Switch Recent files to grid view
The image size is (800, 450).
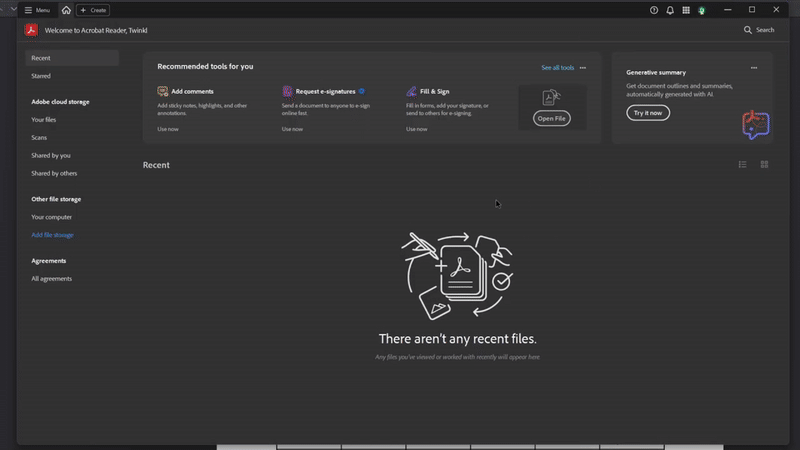coord(764,164)
